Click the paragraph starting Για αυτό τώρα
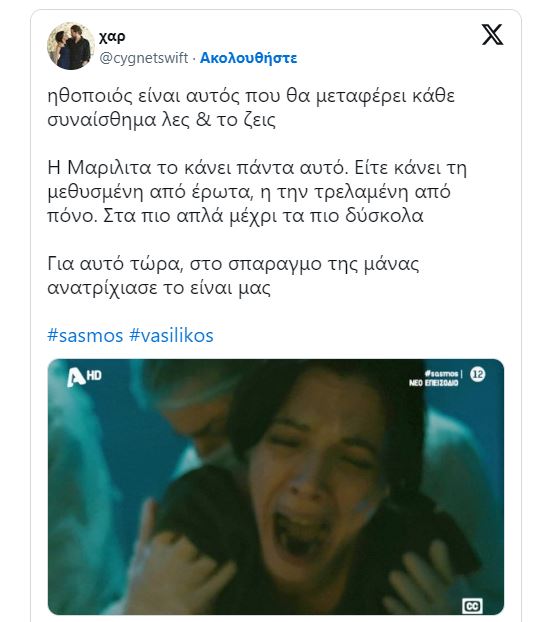This screenshot has height=622, width=538. pos(233,276)
